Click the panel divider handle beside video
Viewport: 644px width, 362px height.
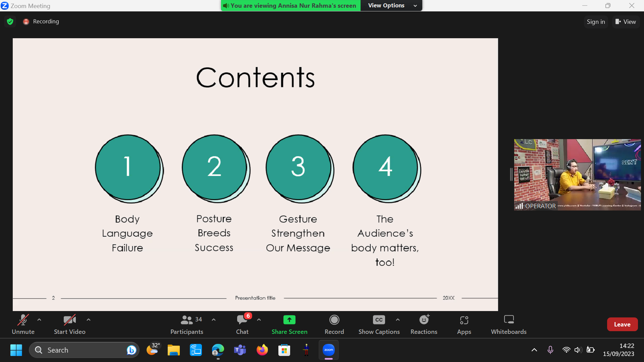[511, 175]
